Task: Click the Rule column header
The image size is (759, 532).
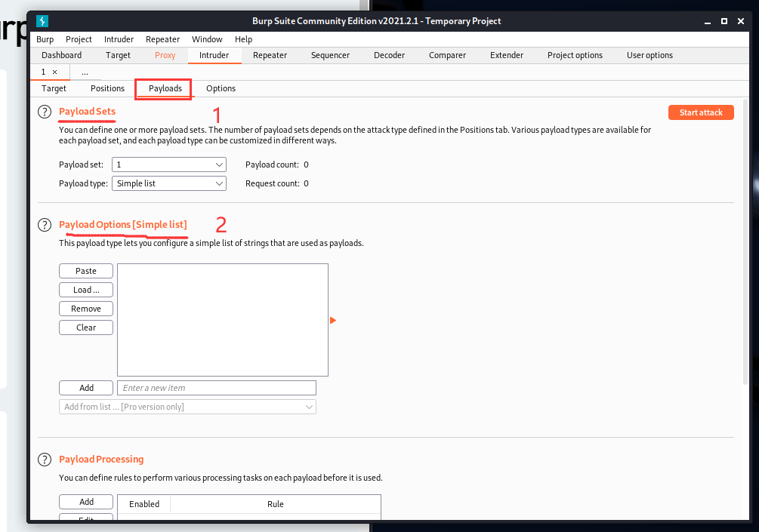Action: (x=276, y=504)
